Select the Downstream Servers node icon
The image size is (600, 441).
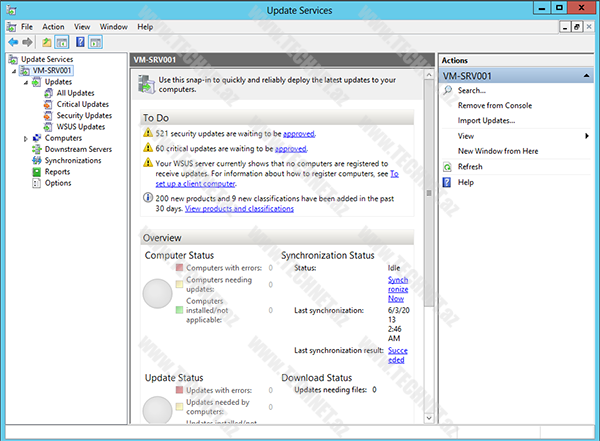37,149
